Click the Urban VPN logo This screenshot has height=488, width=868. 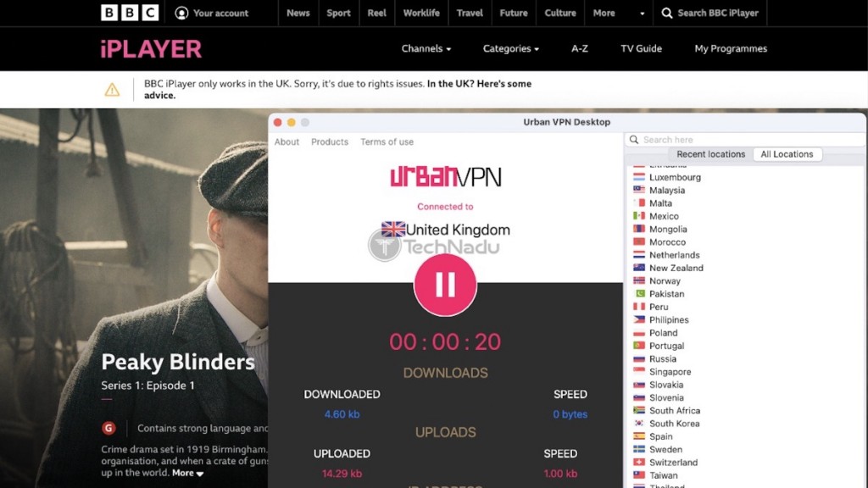pyautogui.click(x=446, y=177)
